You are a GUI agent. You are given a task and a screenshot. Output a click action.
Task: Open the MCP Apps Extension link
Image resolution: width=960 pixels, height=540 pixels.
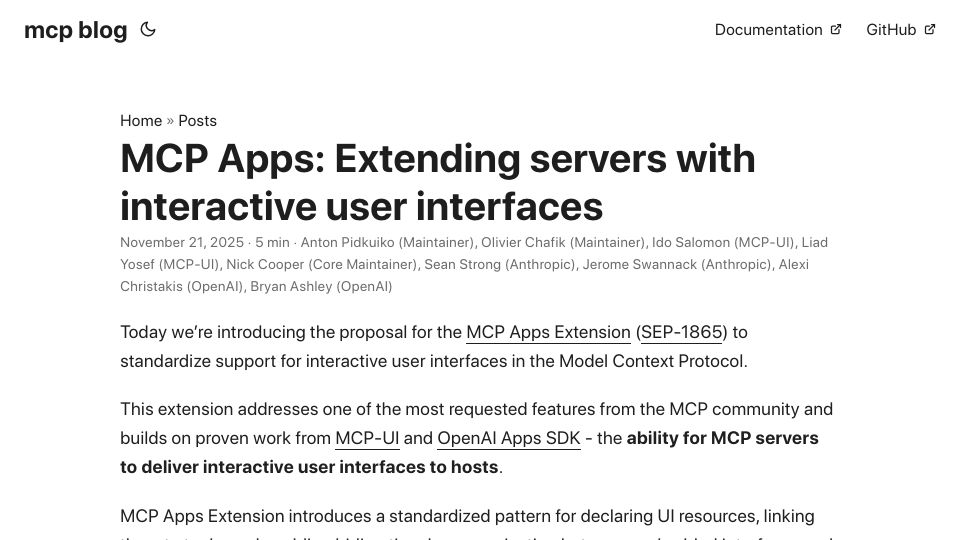[548, 332]
